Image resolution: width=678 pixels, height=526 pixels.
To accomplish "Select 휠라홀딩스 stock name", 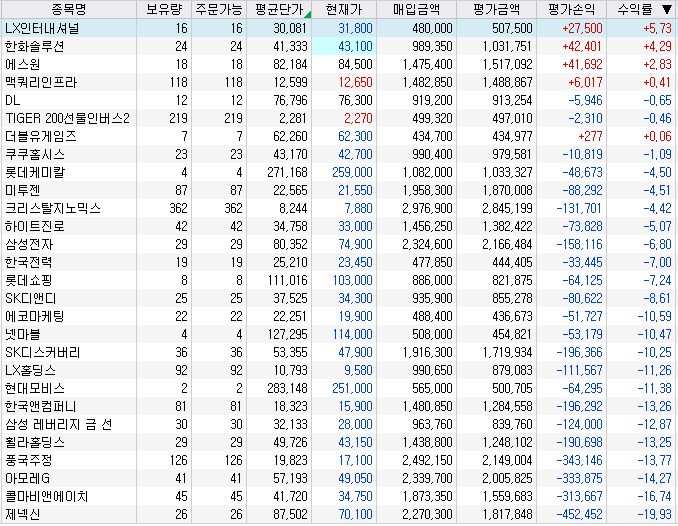I will click(x=35, y=443).
